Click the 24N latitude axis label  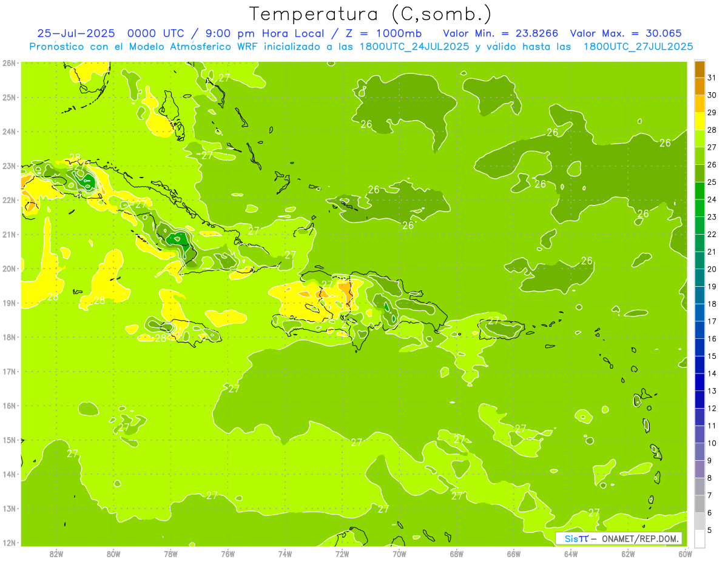tap(8, 132)
